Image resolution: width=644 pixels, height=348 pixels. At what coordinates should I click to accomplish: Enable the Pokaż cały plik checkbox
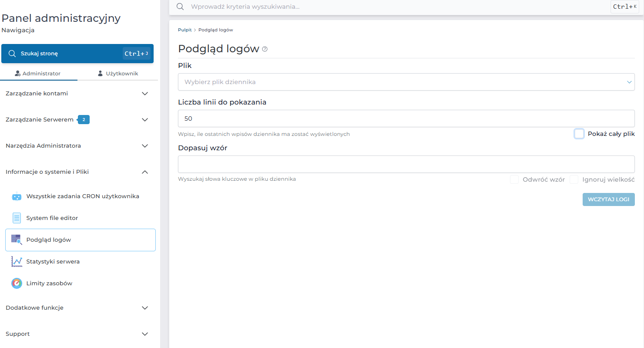point(579,134)
